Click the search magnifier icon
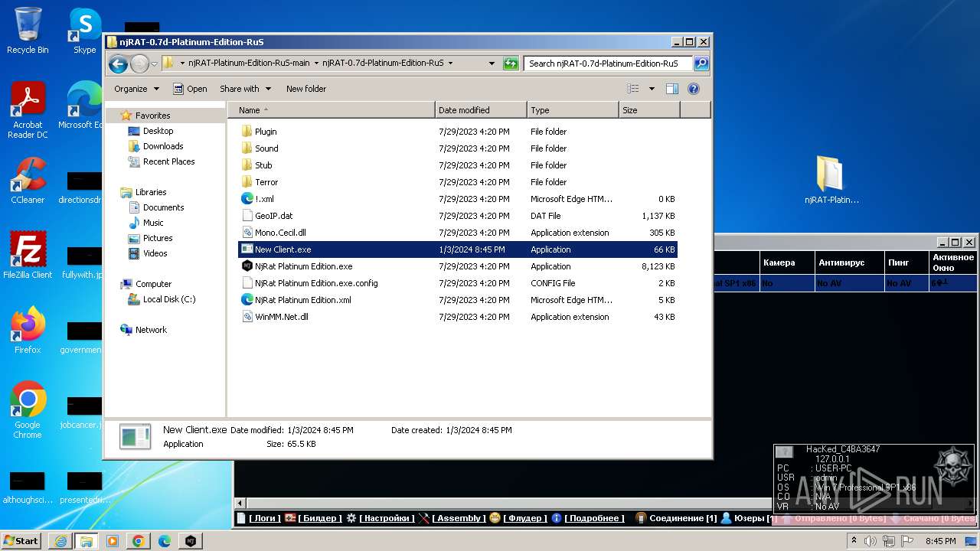Viewport: 980px width, 551px height. (x=701, y=64)
